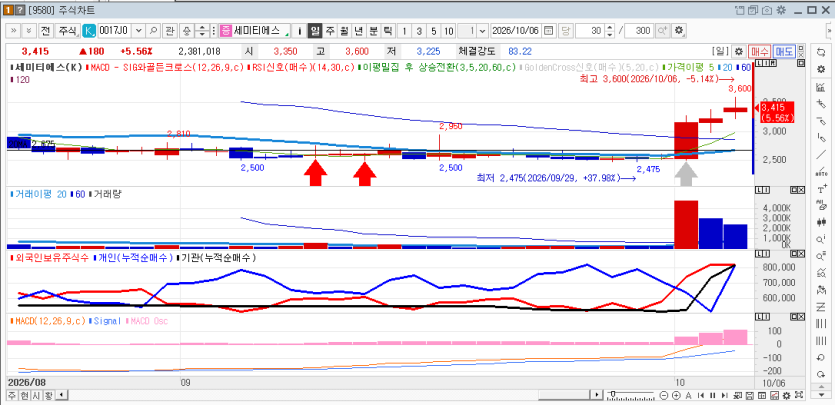Viewport: 835px width, 405px height.
Task: Click the camera screenshot icon in title bar
Action: (767, 10)
